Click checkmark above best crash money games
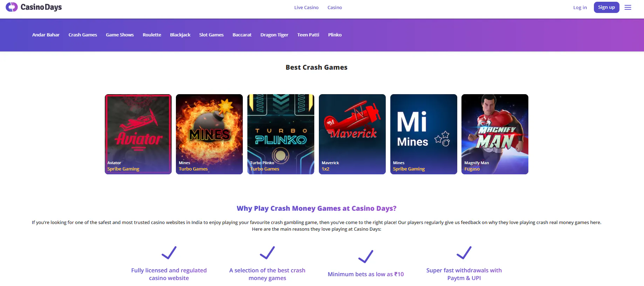Screen dimensions: 644x286 pyautogui.click(x=267, y=253)
